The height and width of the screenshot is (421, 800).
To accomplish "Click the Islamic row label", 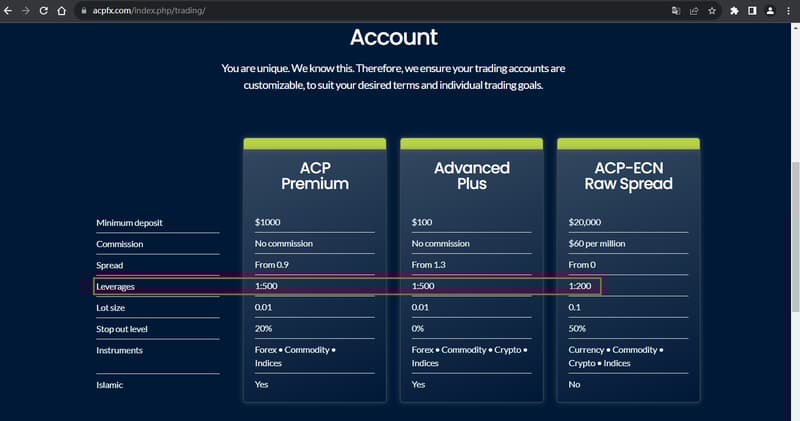I will pos(109,385).
